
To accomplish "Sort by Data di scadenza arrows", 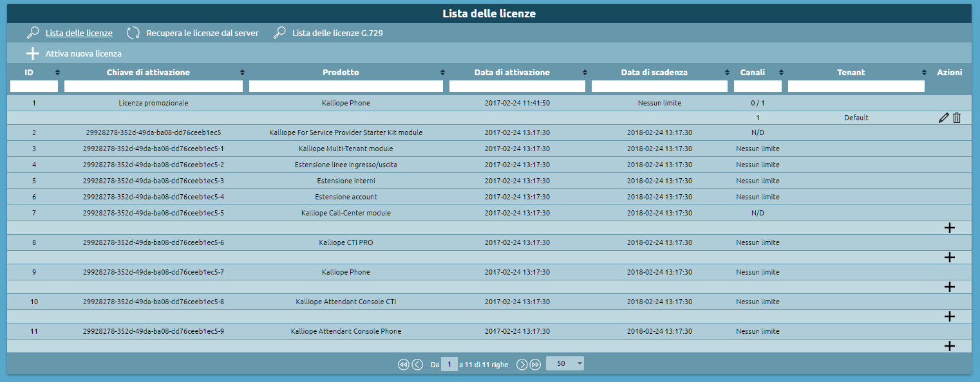I will (x=727, y=73).
